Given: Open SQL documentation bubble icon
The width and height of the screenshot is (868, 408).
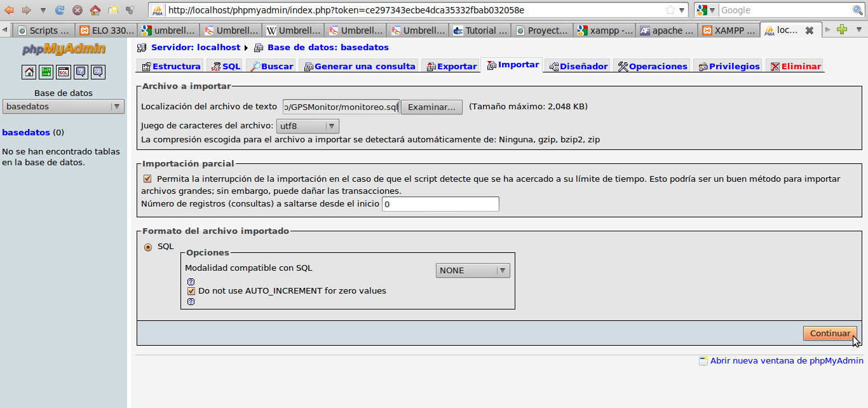Looking at the screenshot, I should point(98,72).
